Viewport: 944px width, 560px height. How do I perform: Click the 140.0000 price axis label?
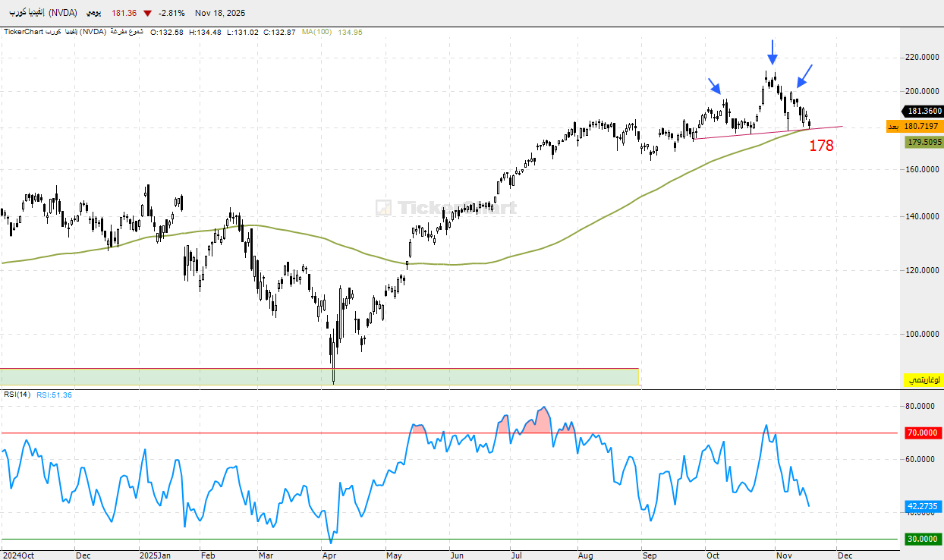pyautogui.click(x=923, y=216)
